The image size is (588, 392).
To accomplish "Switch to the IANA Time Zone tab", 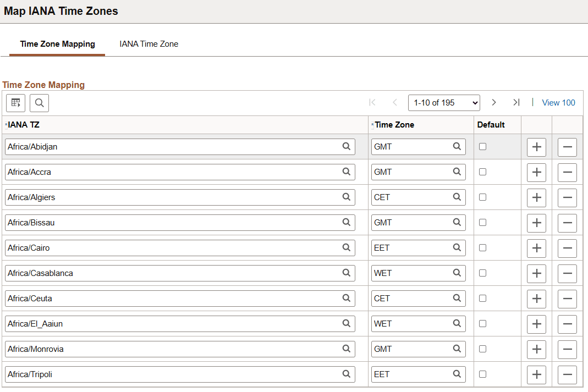I will (149, 43).
